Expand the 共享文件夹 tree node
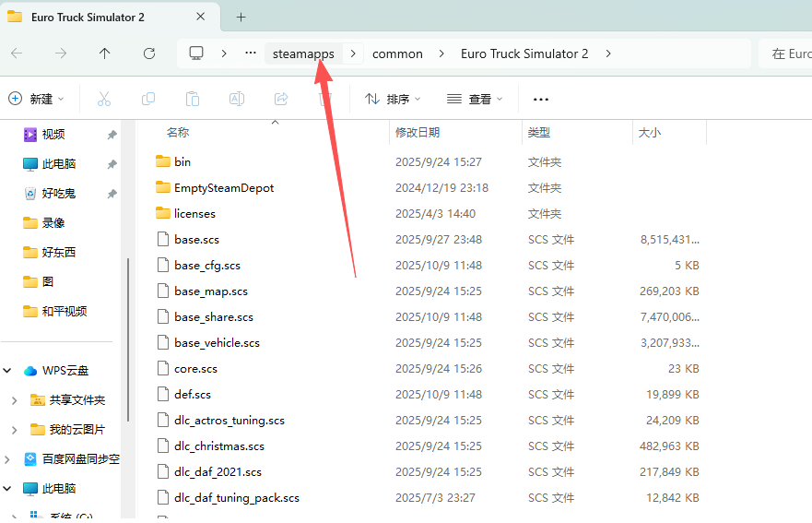Viewport: 812px width, 523px height. 14,400
